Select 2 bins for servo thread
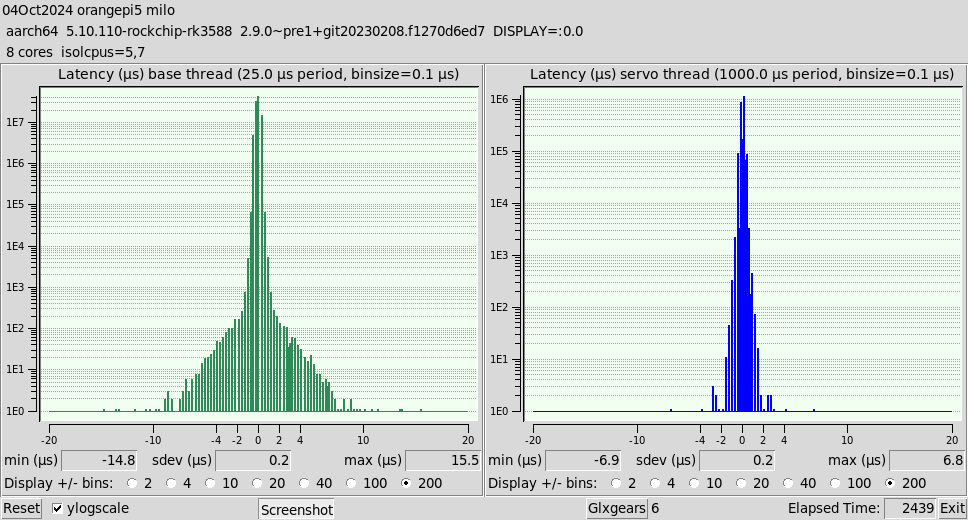Viewport: 968px width, 520px height. 615,483
